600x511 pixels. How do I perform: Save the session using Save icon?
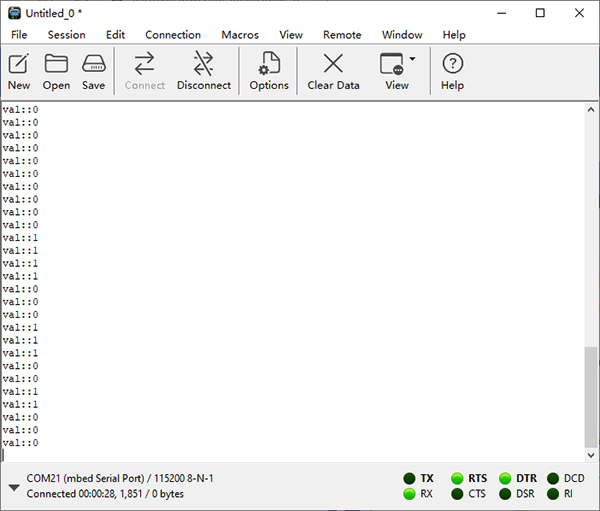coord(93,72)
